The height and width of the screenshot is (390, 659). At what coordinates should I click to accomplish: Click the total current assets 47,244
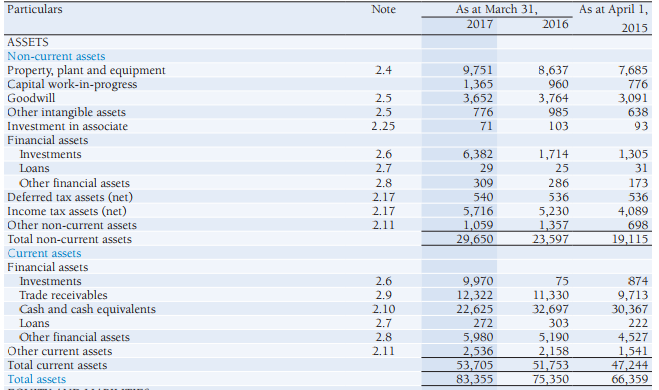[x=630, y=365]
